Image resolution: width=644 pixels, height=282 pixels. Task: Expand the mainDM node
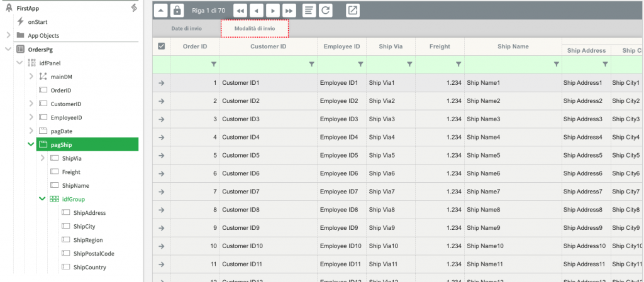[x=31, y=76]
